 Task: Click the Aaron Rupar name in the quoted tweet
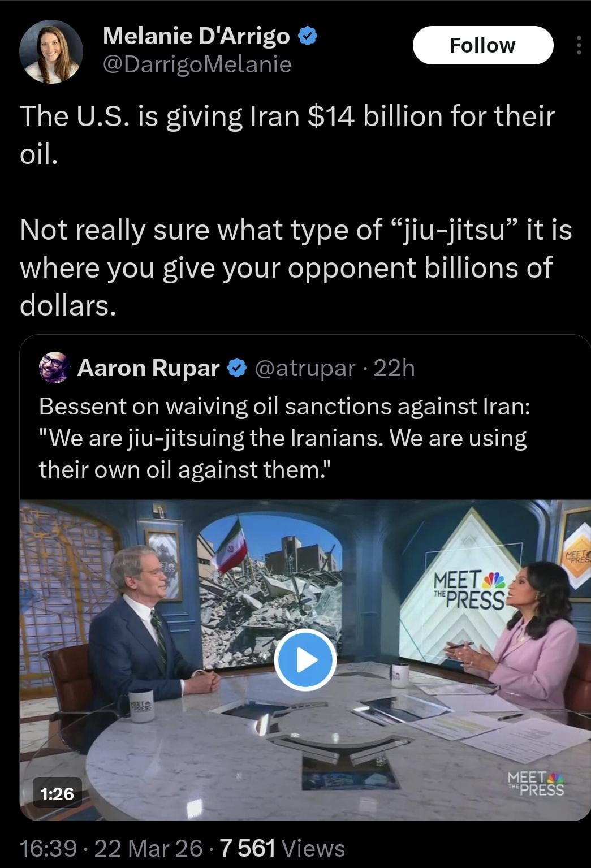(x=148, y=368)
